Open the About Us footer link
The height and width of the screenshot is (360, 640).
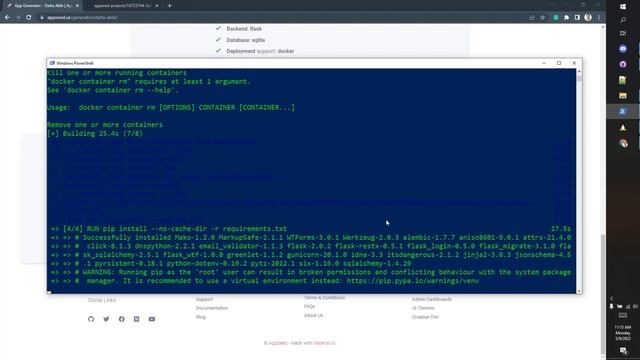coord(313,316)
